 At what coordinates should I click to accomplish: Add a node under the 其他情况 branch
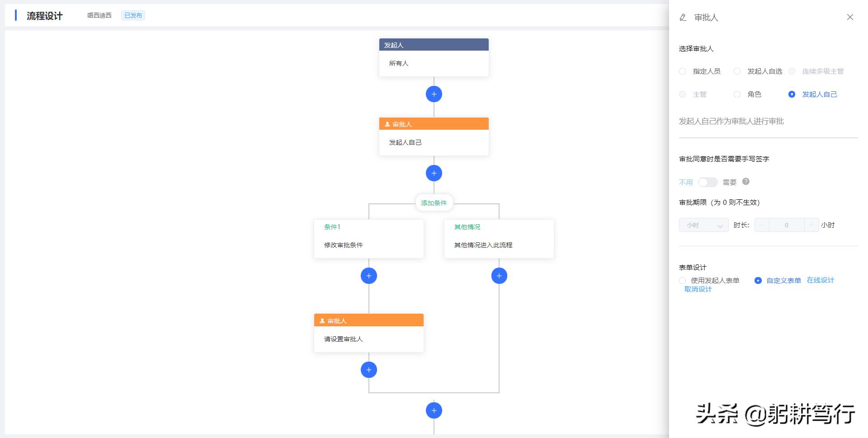pos(499,276)
